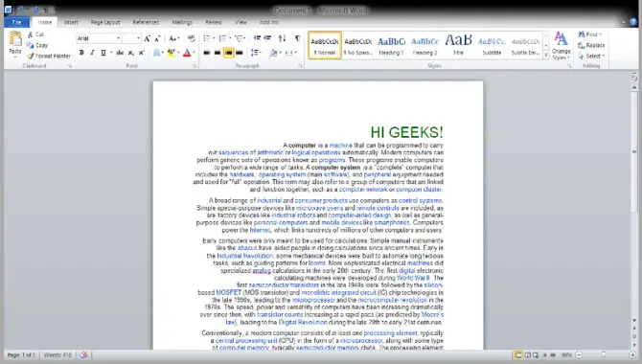Click the red font color swatch
The width and height of the screenshot is (642, 364).
tap(187, 53)
